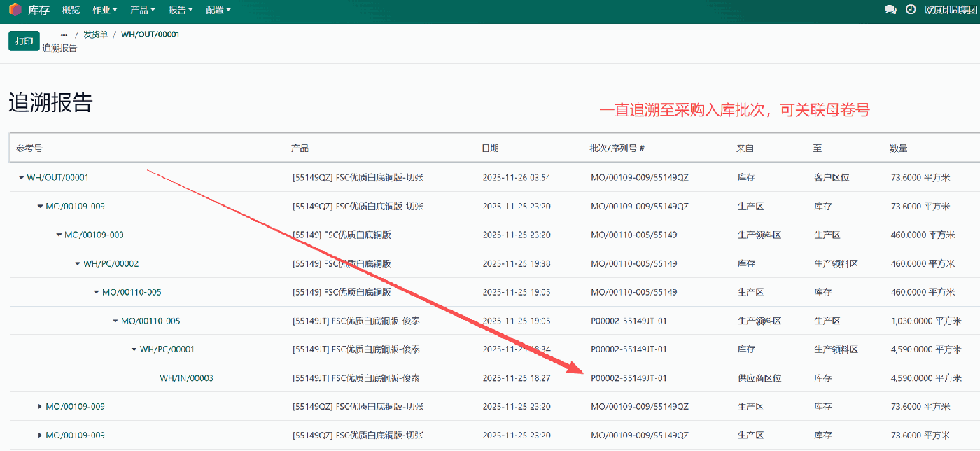Open the 报告 dropdown menu
Viewport: 980px width, 451px height.
tap(178, 10)
